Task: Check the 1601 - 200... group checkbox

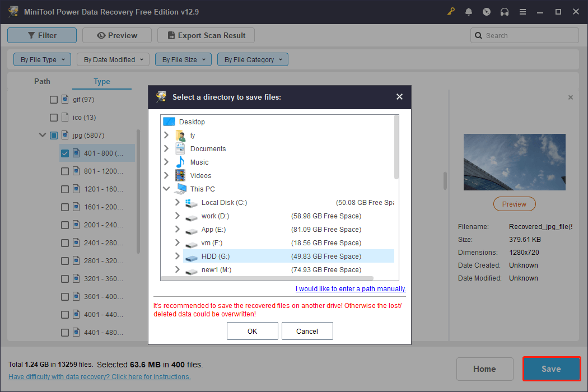Action: point(65,207)
